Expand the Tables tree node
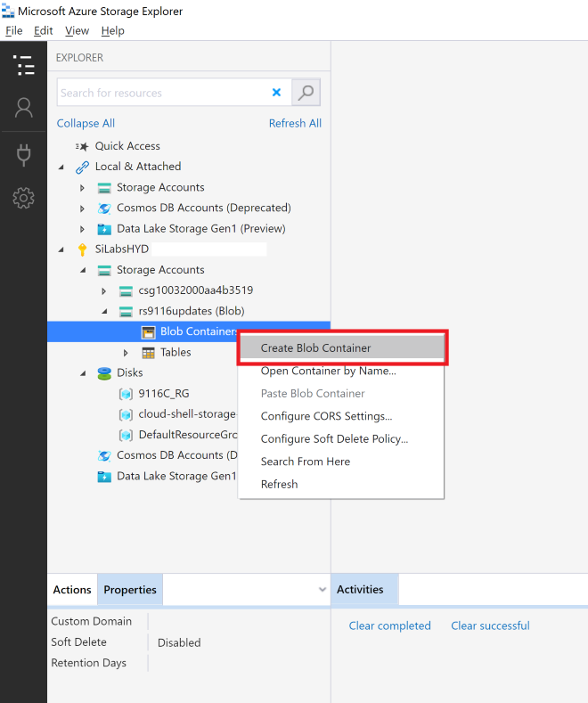588x703 pixels. [126, 353]
